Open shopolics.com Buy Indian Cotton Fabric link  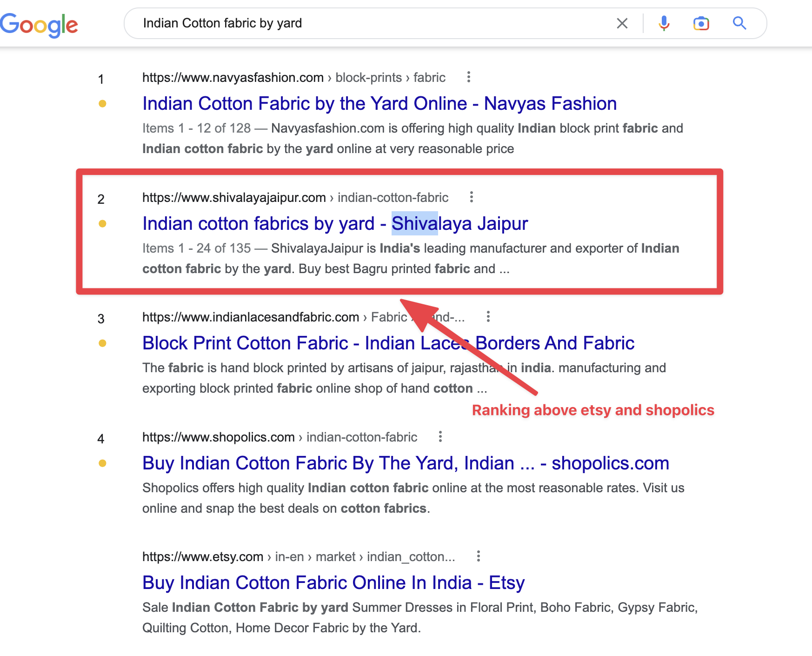point(405,463)
